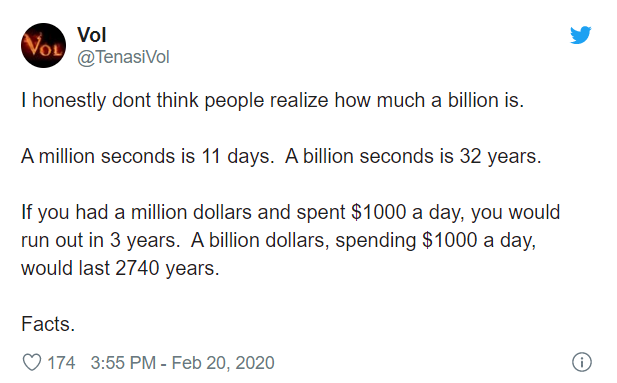Open the @TenasiVol handle link
Image resolution: width=617 pixels, height=383 pixels.
click(x=123, y=57)
